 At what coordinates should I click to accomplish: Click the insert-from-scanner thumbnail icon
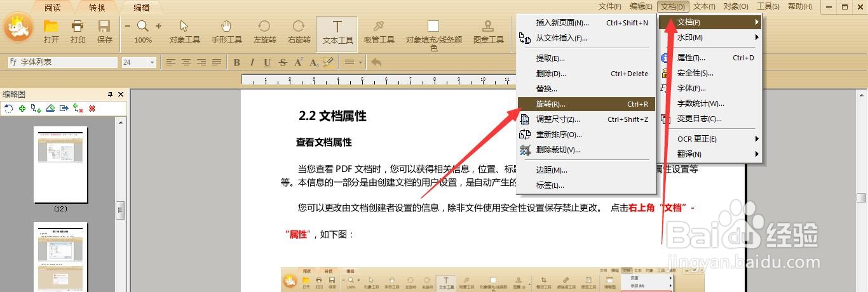tap(50, 109)
